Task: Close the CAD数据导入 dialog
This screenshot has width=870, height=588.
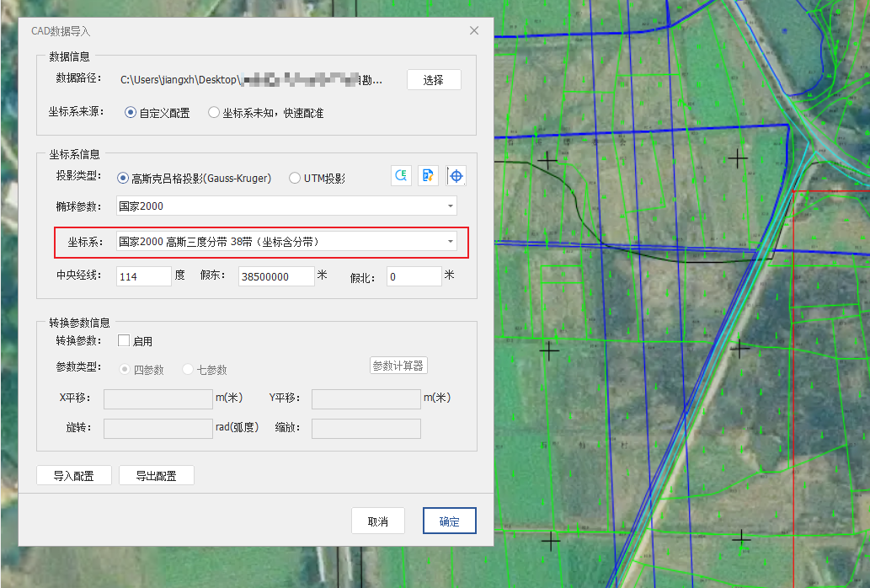Action: tap(474, 30)
